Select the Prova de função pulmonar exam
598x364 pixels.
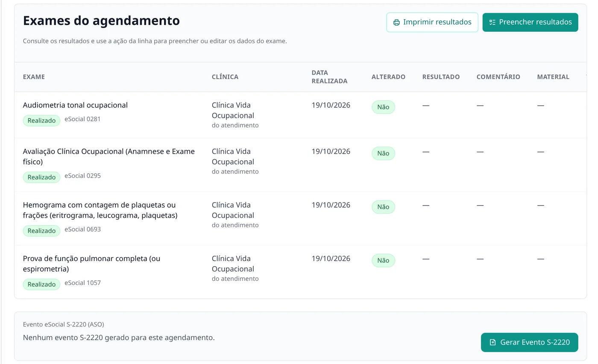(91, 264)
